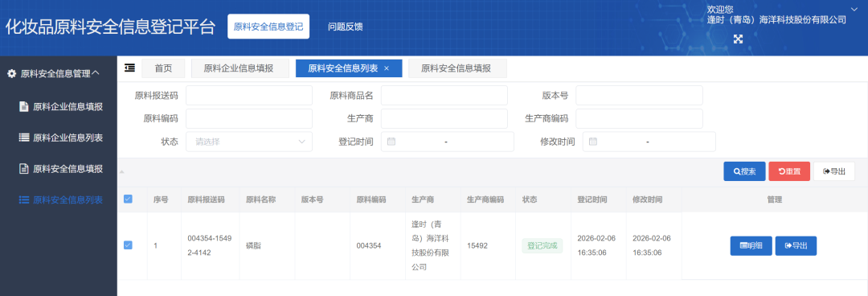This screenshot has width=868, height=296.
Task: Click the fullscreen expand icon under company name
Action: point(738,39)
